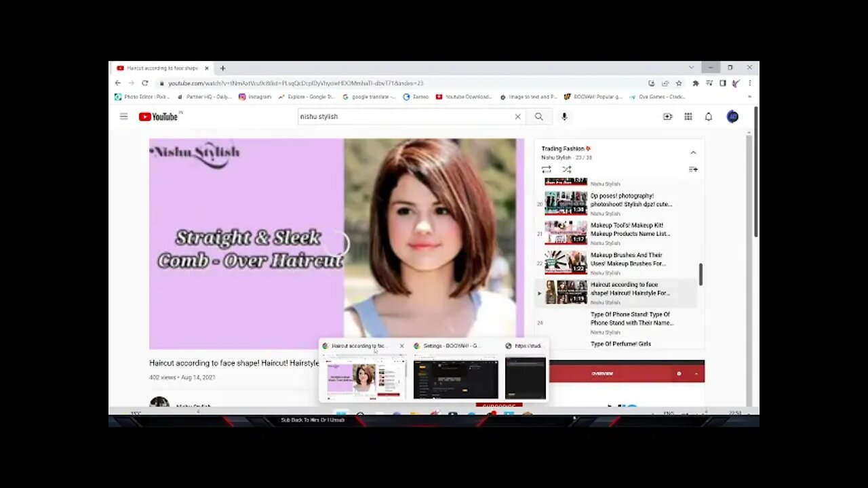868x488 pixels.
Task: Open the Ova Games bookmark
Action: 657,97
